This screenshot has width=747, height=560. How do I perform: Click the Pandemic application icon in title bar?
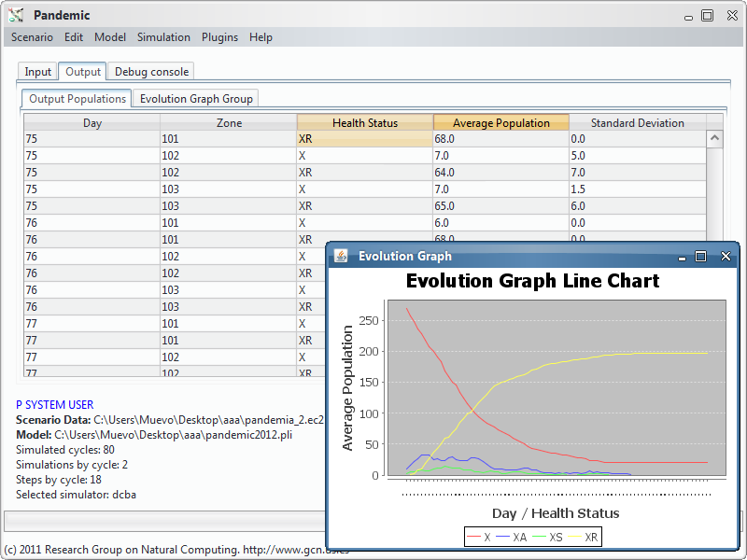pos(16,15)
